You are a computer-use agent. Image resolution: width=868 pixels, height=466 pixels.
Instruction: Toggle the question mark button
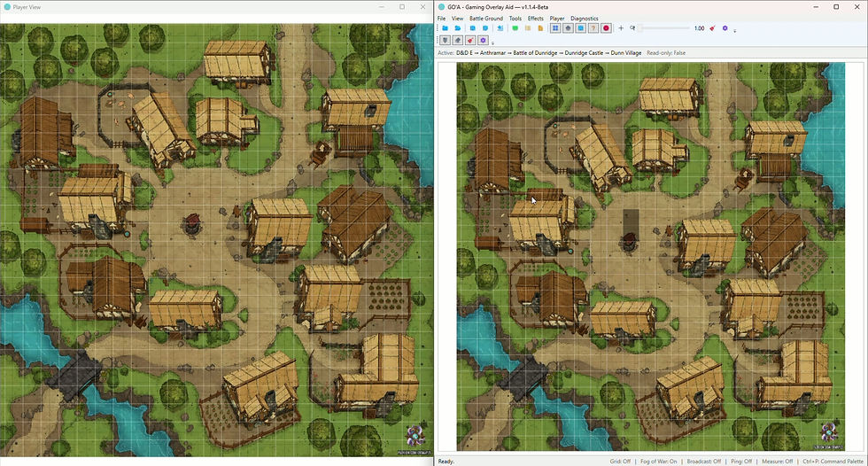(593, 28)
